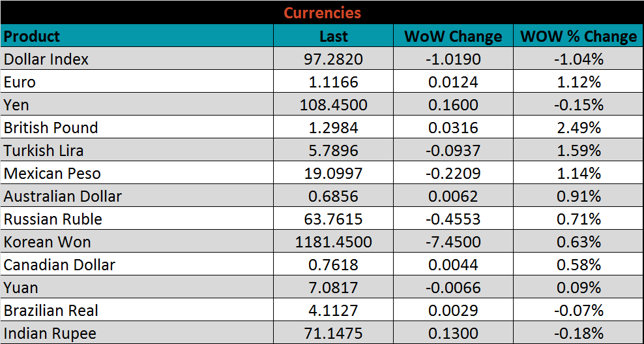Select the Last column header
This screenshot has width=644, height=344.
pyautogui.click(x=333, y=37)
